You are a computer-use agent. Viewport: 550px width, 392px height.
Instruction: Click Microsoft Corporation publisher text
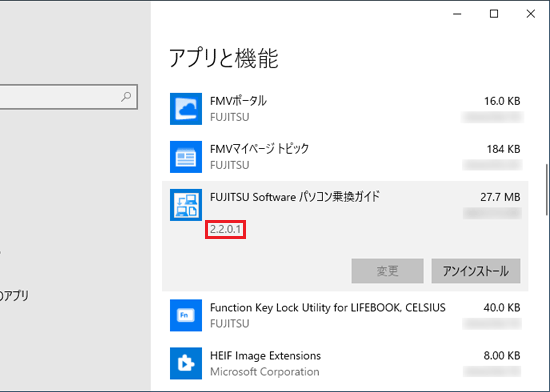click(x=264, y=372)
